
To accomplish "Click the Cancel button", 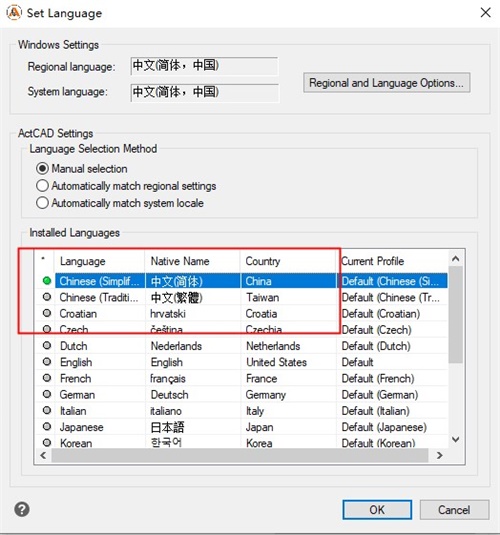I will click(454, 510).
